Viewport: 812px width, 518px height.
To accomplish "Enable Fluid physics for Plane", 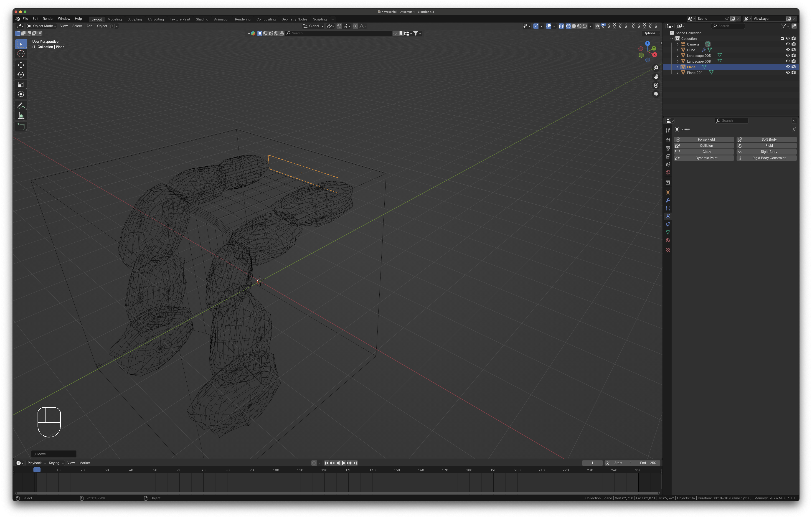I will tap(766, 146).
